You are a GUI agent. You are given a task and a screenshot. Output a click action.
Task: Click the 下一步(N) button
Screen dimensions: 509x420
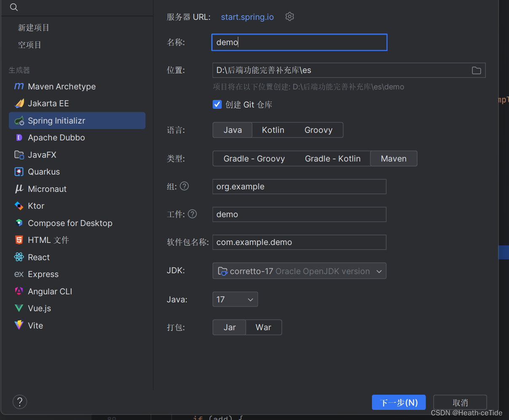click(x=399, y=402)
